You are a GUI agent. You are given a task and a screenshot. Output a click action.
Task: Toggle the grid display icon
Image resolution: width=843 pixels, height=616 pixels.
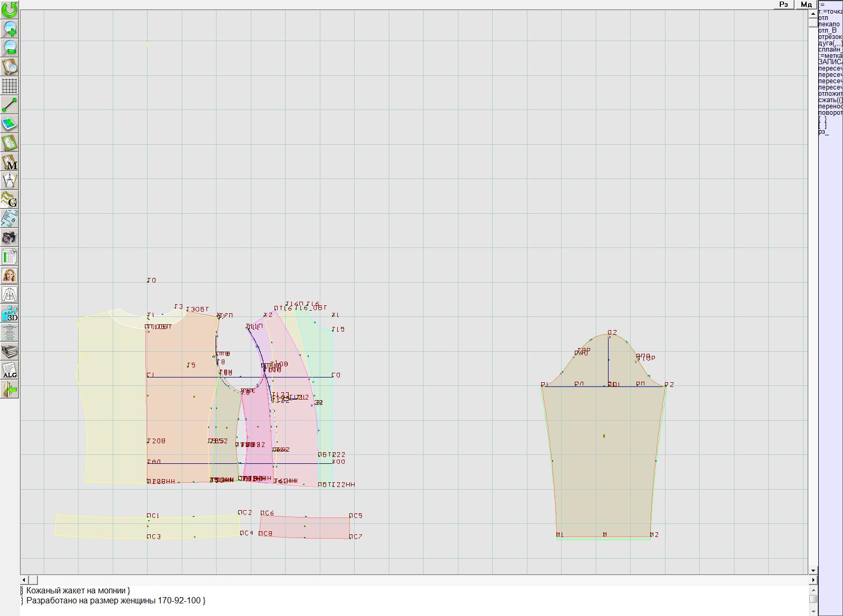click(x=9, y=85)
